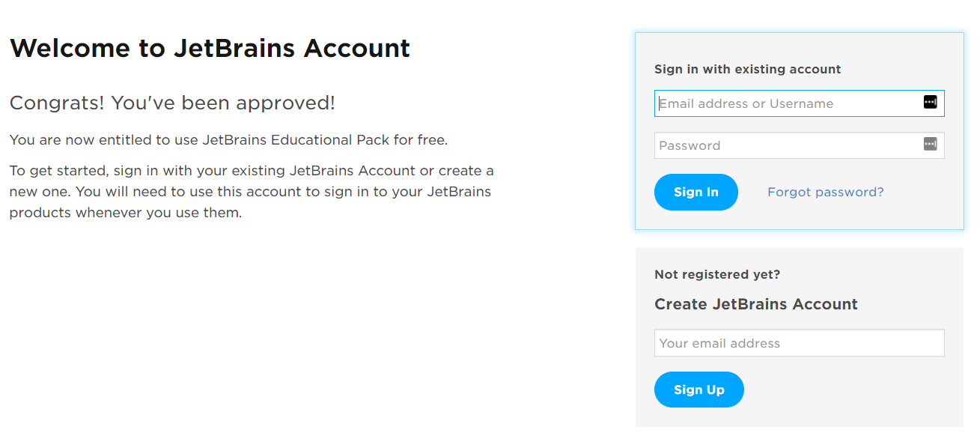Viewport: 980px width, 442px height.
Task: Focus the Email address or Username field
Action: click(x=799, y=103)
